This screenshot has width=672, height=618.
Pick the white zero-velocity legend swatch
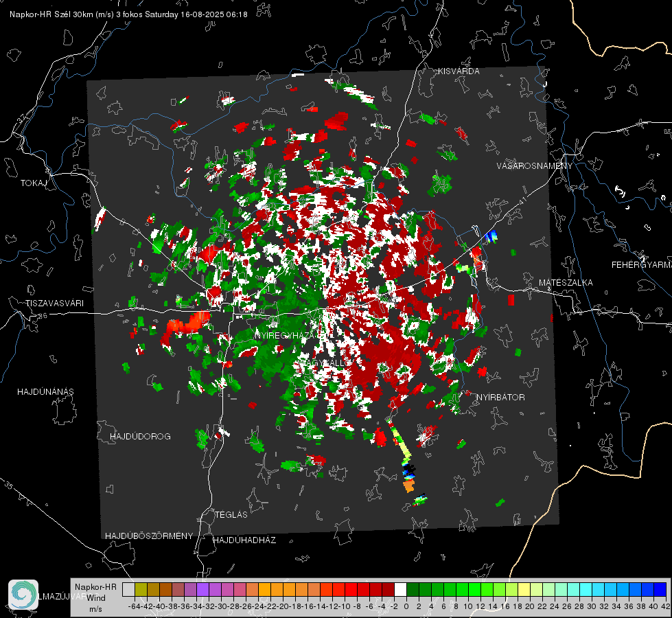coord(400,589)
